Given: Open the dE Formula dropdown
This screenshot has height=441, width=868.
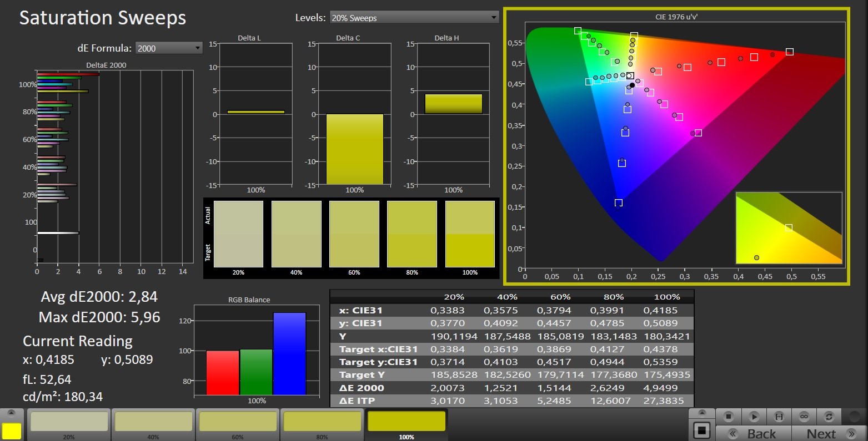Looking at the screenshot, I should pos(169,48).
